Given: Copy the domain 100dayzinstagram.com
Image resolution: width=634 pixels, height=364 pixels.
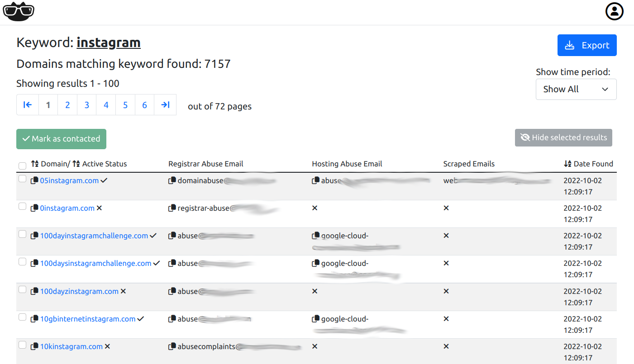Looking at the screenshot, I should coord(34,292).
